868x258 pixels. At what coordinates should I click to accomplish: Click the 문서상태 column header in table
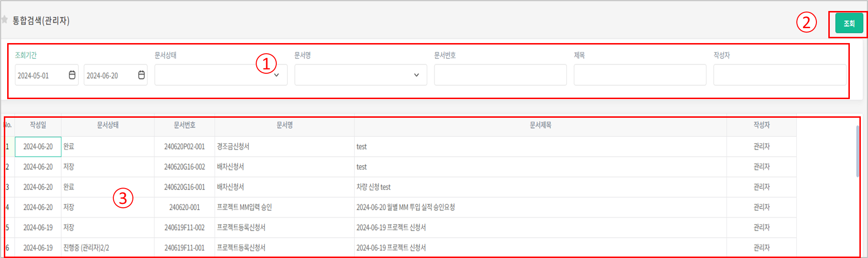pos(108,125)
